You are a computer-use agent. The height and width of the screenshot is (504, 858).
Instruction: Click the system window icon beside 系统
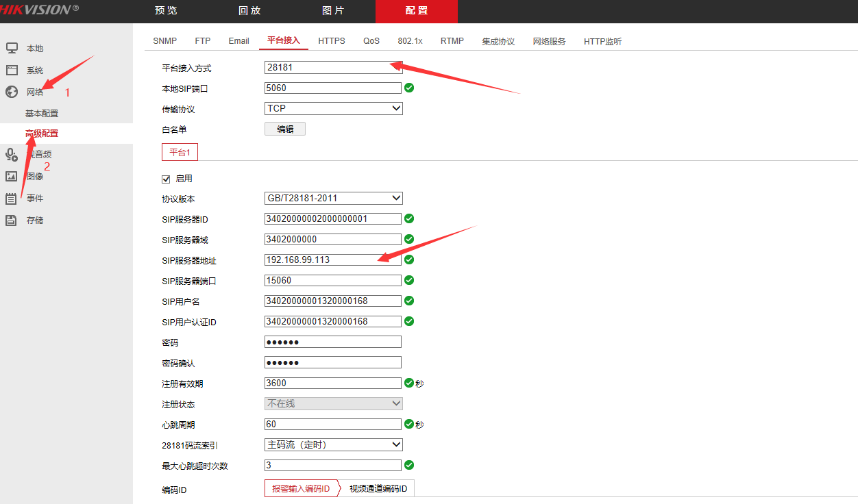[12, 70]
